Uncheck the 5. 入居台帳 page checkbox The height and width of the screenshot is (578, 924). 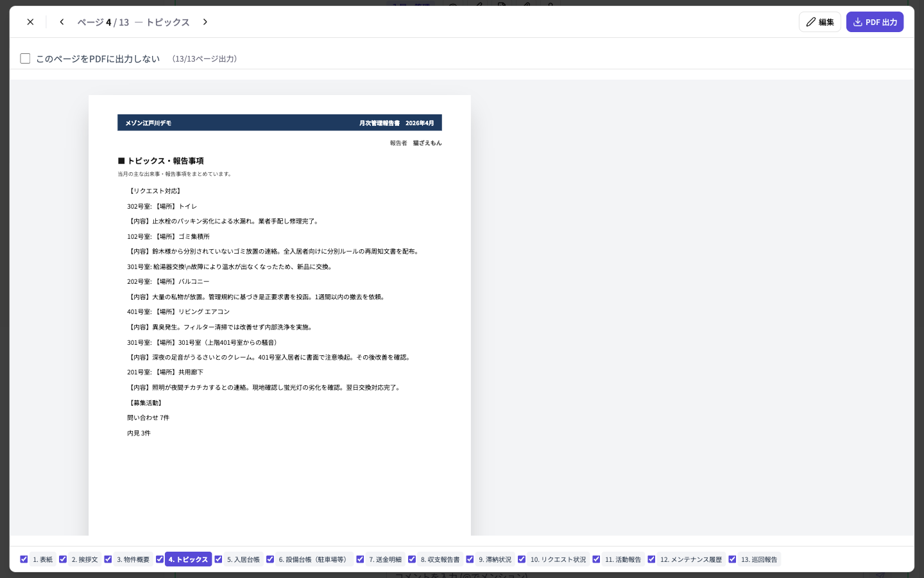(x=218, y=559)
